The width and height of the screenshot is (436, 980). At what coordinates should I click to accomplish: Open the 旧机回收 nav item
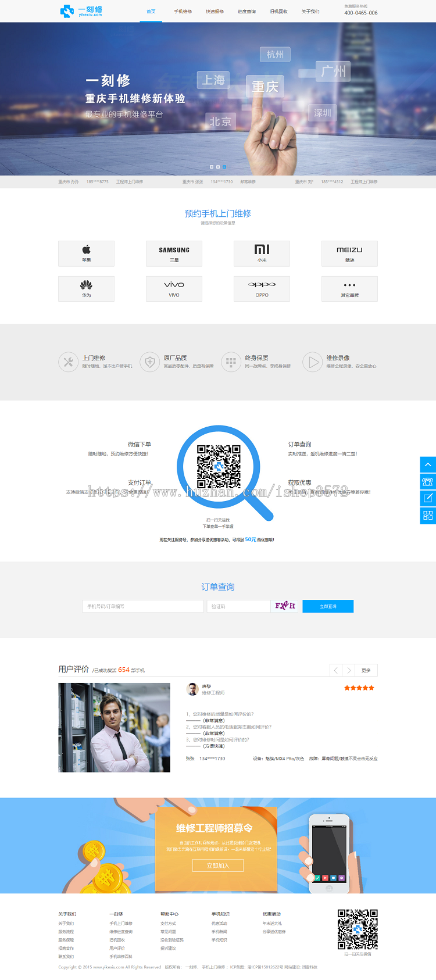pos(278,12)
